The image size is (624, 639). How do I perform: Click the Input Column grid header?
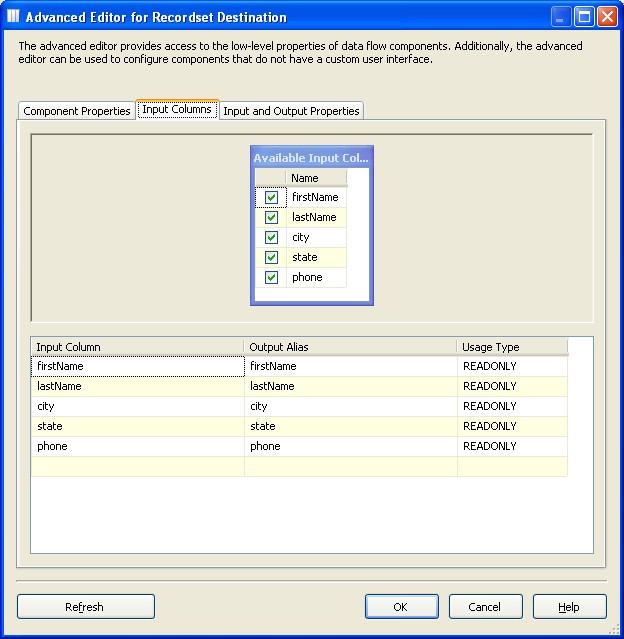click(x=137, y=347)
